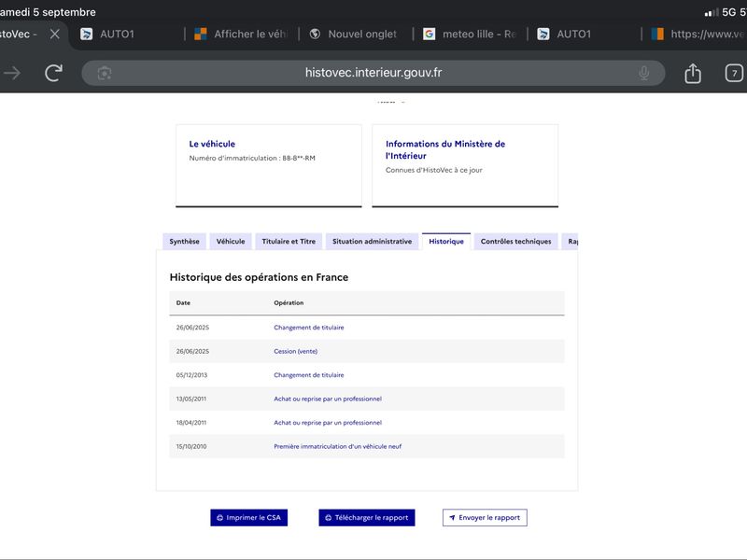The image size is (747, 560).
Task: Tap the Google favicon on the meteo lille tab
Action: pyautogui.click(x=429, y=34)
